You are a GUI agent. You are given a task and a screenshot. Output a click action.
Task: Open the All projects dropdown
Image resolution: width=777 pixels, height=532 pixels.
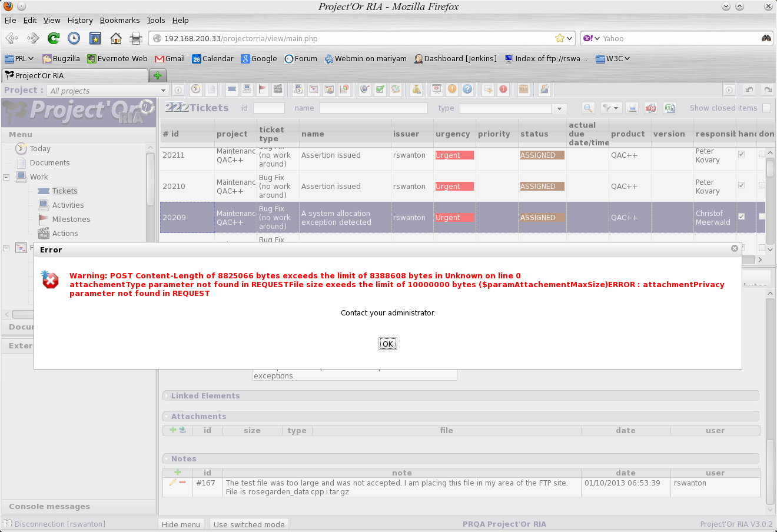[x=163, y=91]
